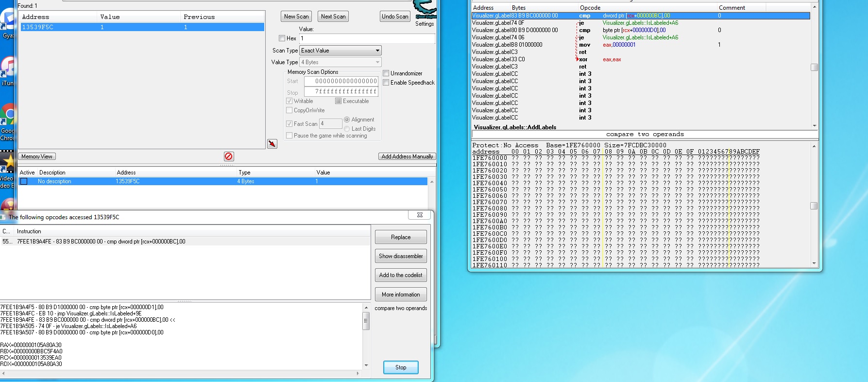The image size is (868, 382).
Task: Expand the Value Type dropdown
Action: 340,62
